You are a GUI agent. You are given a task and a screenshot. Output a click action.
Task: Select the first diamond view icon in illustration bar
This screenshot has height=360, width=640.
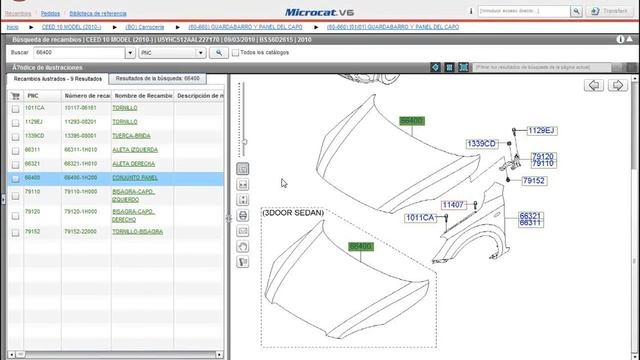435,67
